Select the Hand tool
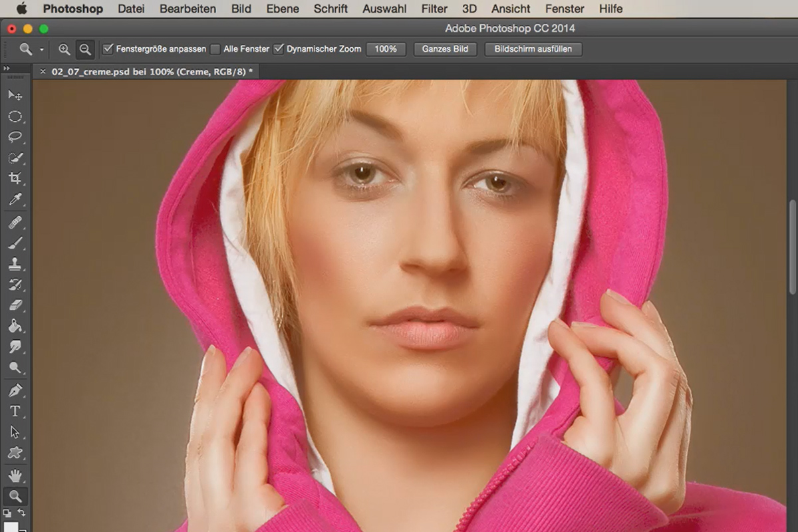This screenshot has width=798, height=532. [15, 475]
